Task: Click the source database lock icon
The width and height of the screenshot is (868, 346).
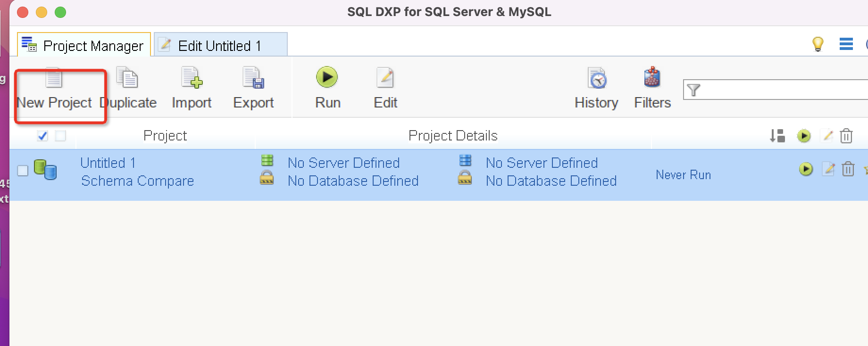Action: coord(267,178)
